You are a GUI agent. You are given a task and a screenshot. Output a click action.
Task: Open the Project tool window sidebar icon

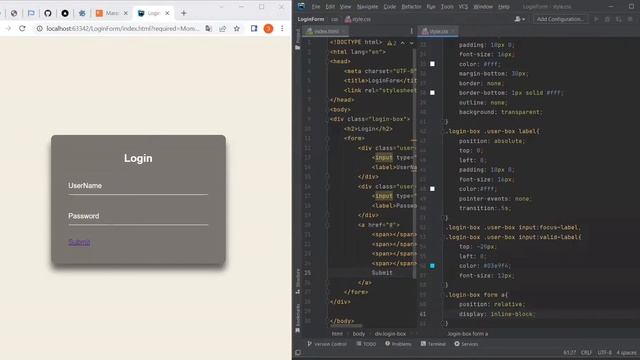tap(298, 40)
